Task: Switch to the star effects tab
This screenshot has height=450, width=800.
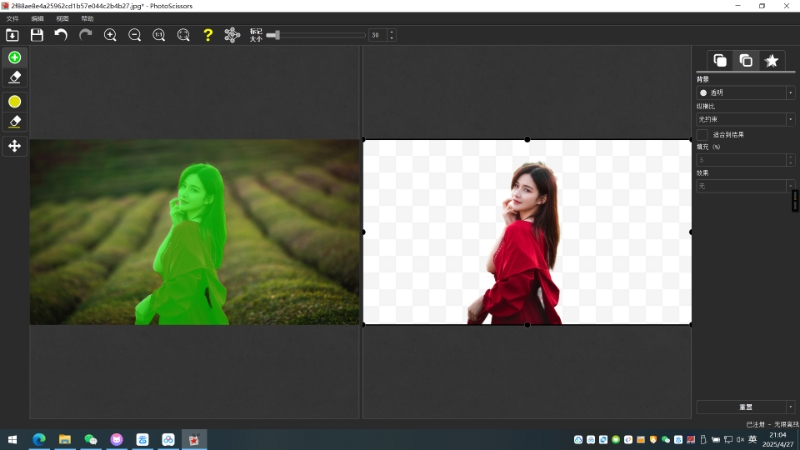Action: point(771,61)
